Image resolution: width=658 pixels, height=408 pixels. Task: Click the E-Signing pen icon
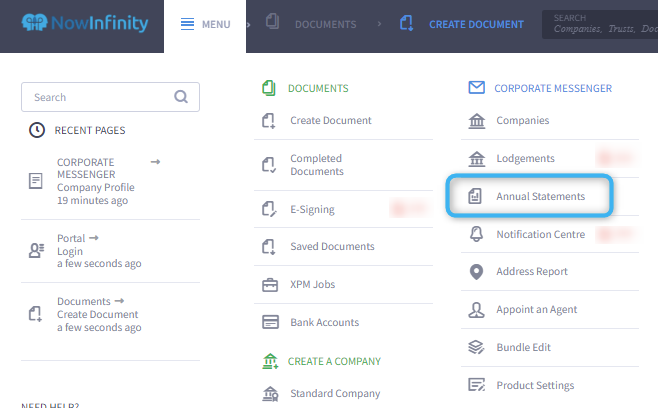click(269, 209)
